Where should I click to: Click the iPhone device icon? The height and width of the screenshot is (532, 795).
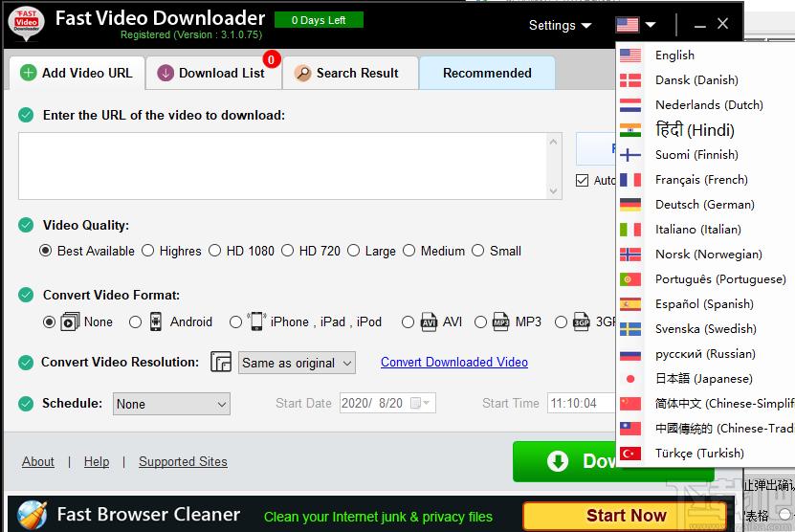[256, 321]
